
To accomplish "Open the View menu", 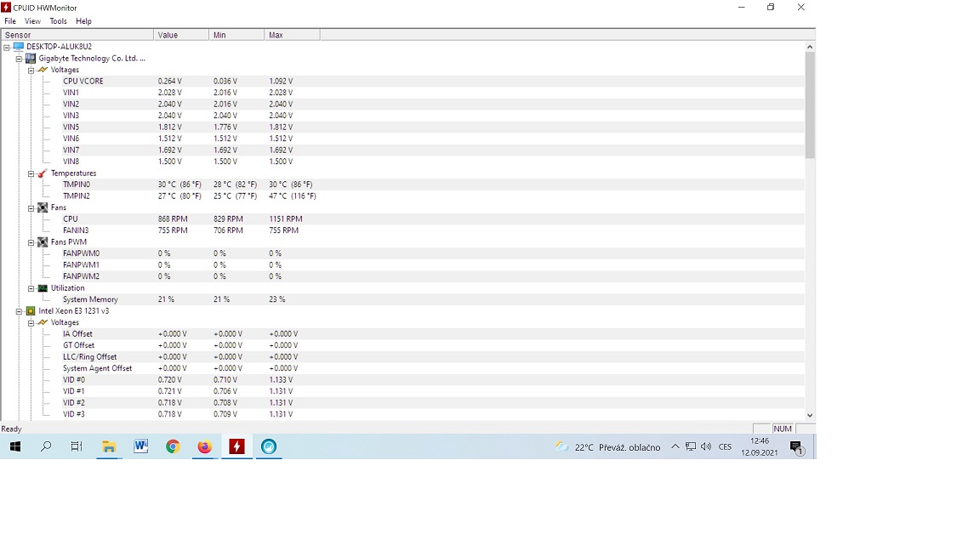I will point(32,21).
